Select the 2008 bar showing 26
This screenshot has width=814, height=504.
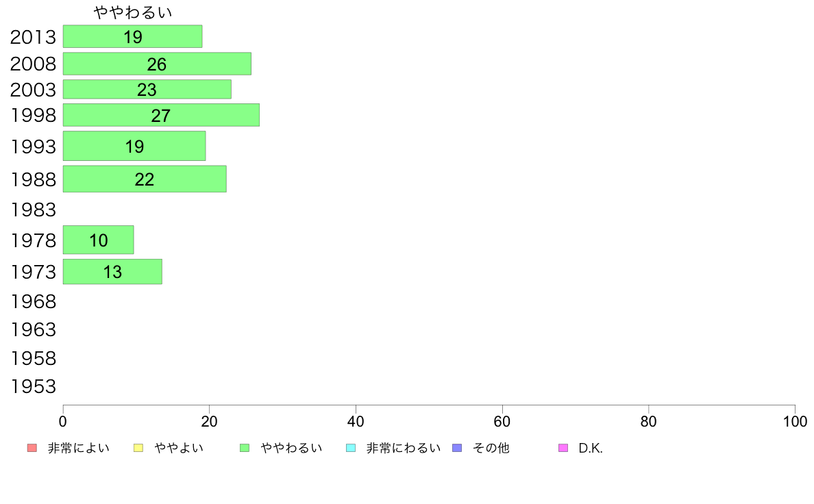pyautogui.click(x=158, y=64)
